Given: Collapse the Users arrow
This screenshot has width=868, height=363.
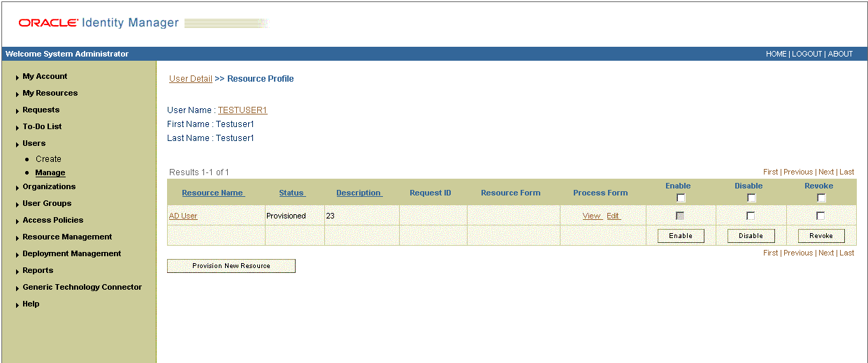Looking at the screenshot, I should point(17,145).
